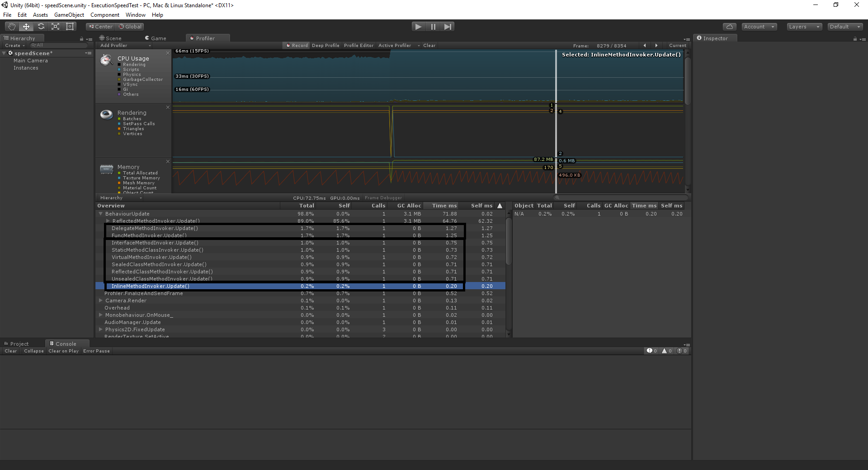Screen dimensions: 868x470
Task: Open the Layers dropdown
Action: [x=804, y=27]
